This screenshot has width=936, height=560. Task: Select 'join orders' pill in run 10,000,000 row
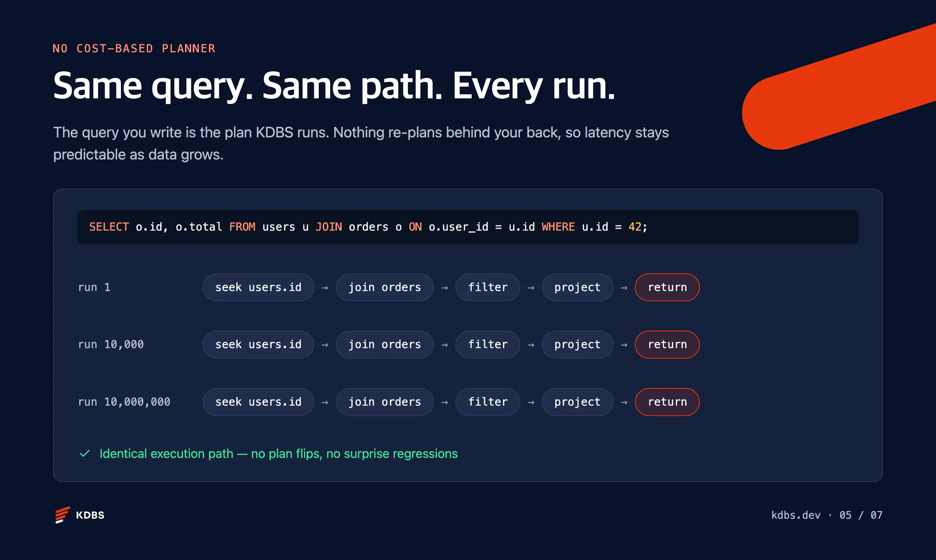385,402
